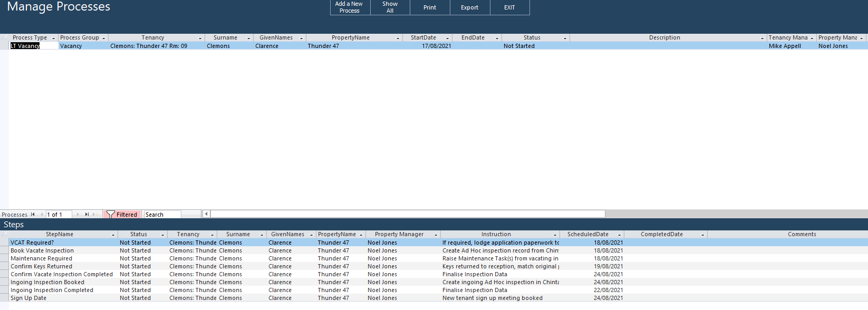868x310 pixels.
Task: Click the 'Clemons: Thunder 47 Rm: 09' tenancy cell
Action: tap(157, 46)
